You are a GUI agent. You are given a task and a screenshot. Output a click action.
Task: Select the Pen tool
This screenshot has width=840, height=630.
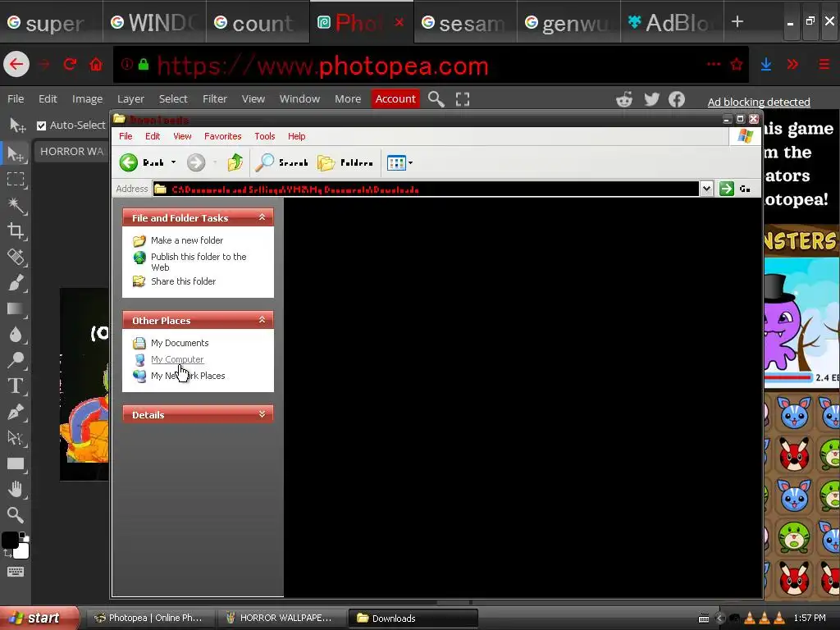16,412
